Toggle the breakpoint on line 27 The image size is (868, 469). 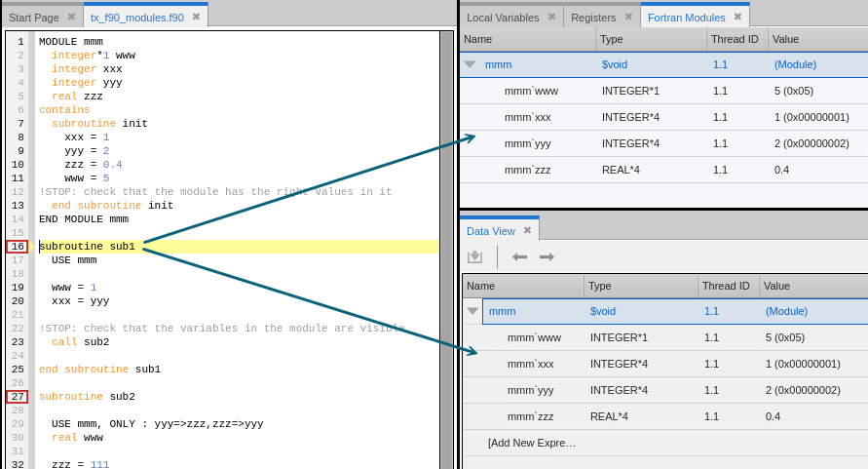[x=18, y=397]
